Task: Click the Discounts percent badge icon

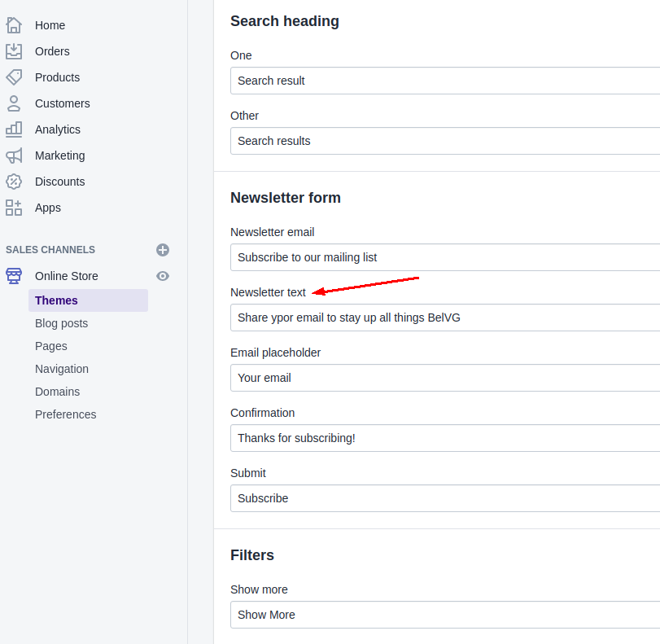Action: coord(14,182)
